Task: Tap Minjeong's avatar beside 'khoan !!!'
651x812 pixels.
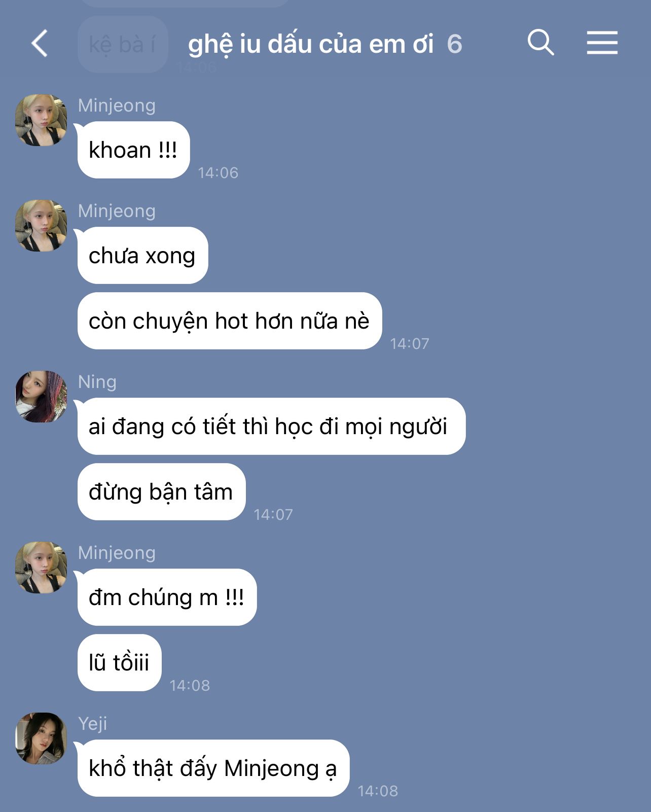Action: 41,121
